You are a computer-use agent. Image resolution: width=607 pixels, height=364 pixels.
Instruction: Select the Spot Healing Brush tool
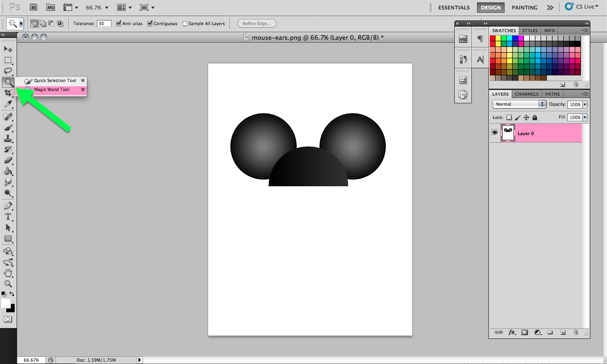8,117
